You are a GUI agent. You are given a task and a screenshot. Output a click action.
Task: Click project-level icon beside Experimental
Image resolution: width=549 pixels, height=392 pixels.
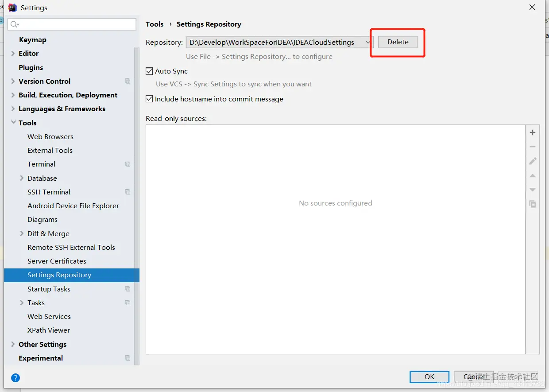point(128,358)
